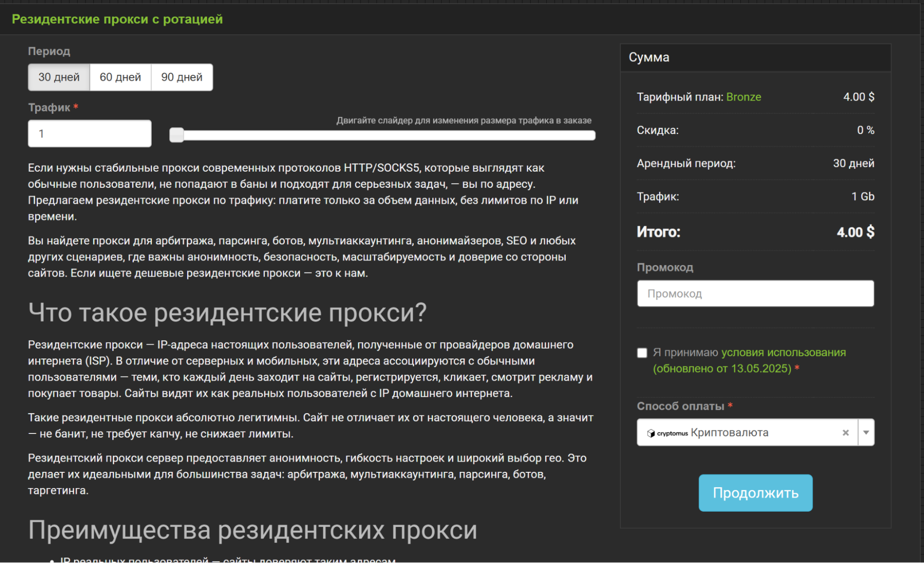Image resolution: width=924 pixels, height=563 pixels.
Task: Open the payment method dropdown arrow
Action: [x=867, y=433]
